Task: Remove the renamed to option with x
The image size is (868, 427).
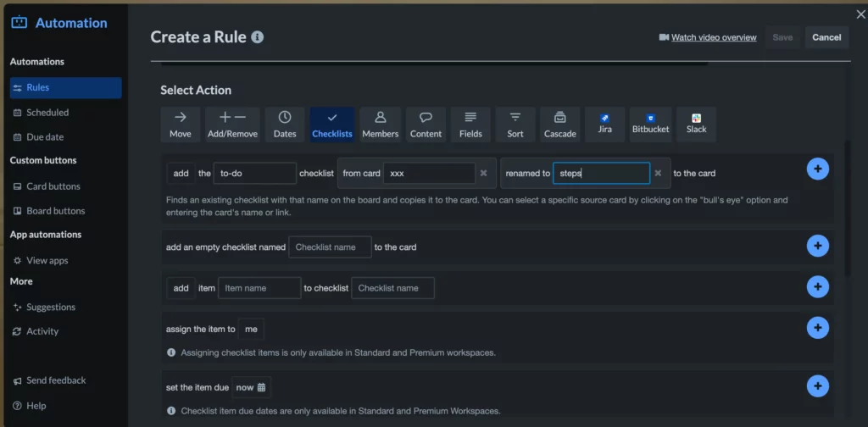Action: 658,173
